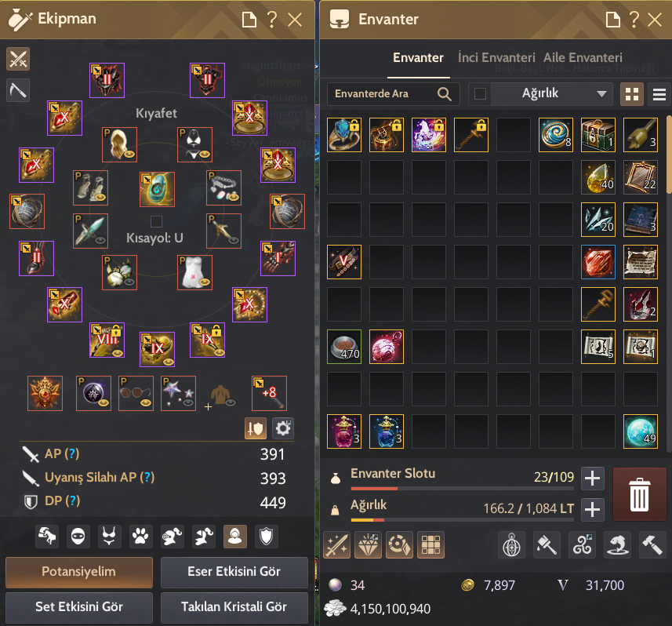Switch inventory to grid view
Screen dimensions: 672x626
pos(632,94)
